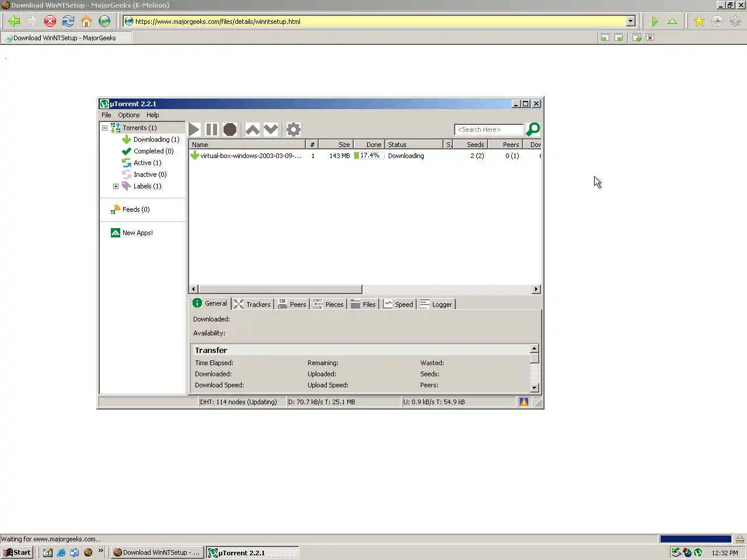Click the Downloading arrow icon in the sidebar
The height and width of the screenshot is (560, 747).
(x=127, y=139)
